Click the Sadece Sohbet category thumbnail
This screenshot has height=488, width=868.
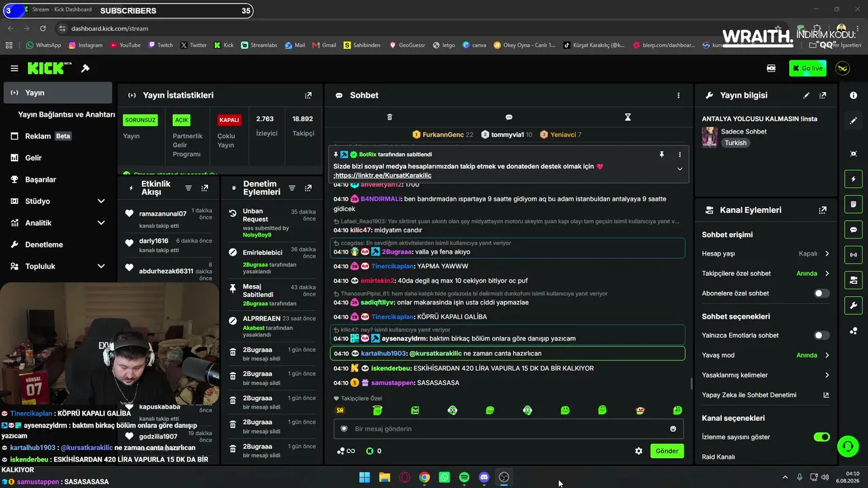[x=709, y=137]
